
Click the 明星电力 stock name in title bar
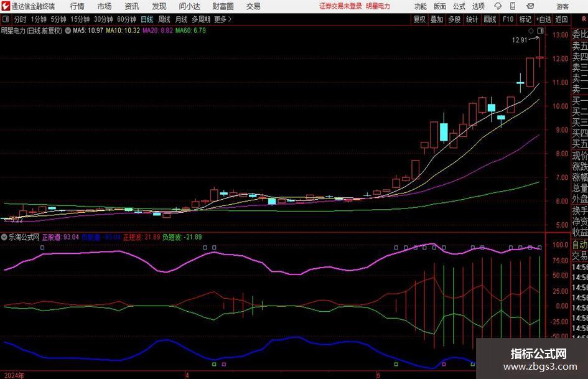[378, 6]
